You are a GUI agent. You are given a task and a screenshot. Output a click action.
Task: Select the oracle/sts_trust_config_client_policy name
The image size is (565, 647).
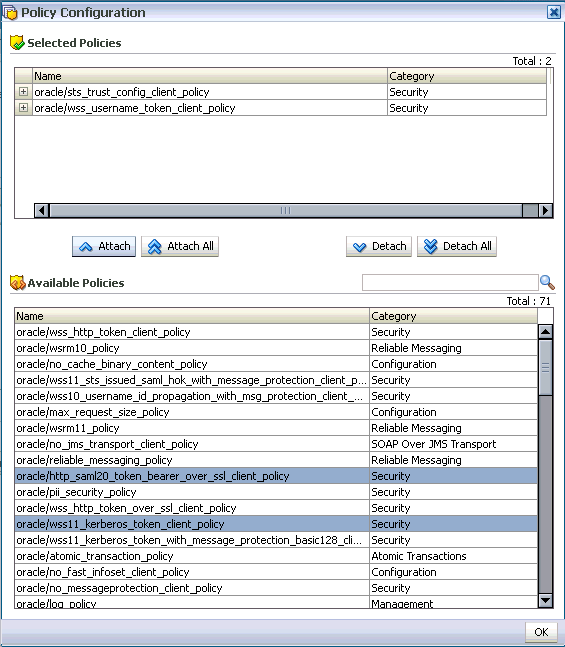point(122,92)
